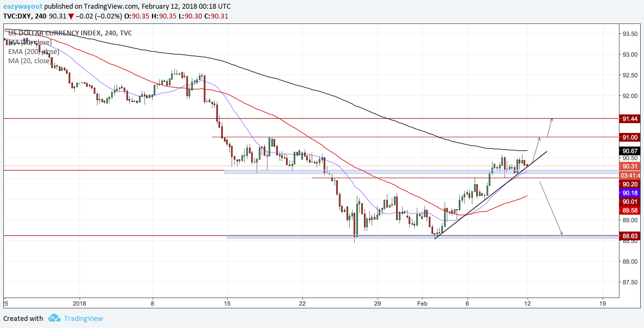Click the 15 date axis label
The width and height of the screenshot is (644, 328).
[x=227, y=303]
